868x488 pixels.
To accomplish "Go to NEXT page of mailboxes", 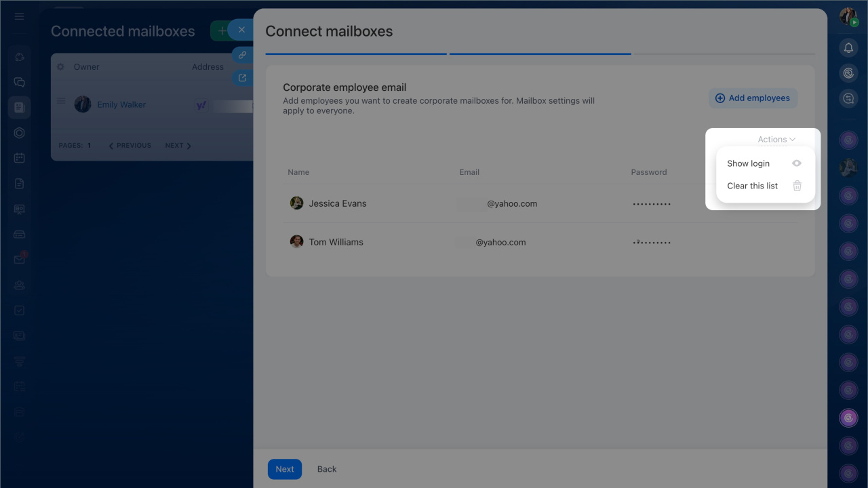I will click(178, 146).
